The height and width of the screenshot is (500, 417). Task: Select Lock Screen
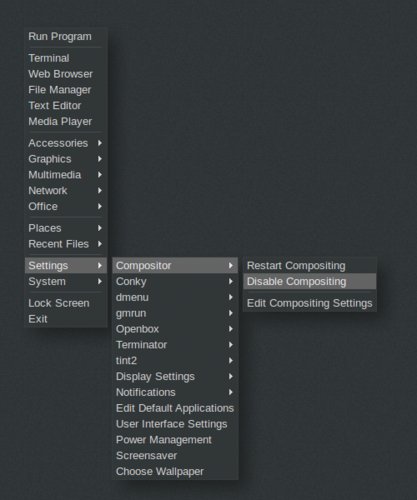[66, 303]
